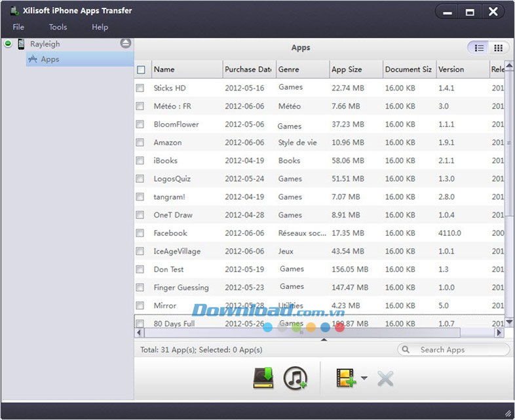Click the window resize grip corner
Image resolution: width=515 pixels, height=420 pixels.
click(508, 413)
